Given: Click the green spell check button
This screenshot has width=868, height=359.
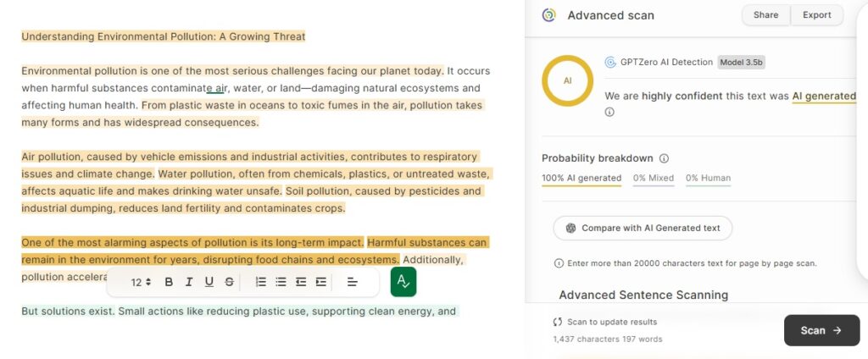Looking at the screenshot, I should [403, 282].
